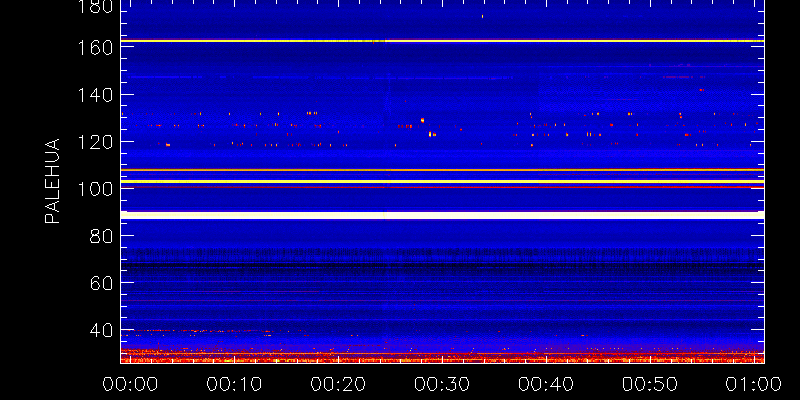
Task: Click the 00:20 time axis label
Action: [338, 384]
